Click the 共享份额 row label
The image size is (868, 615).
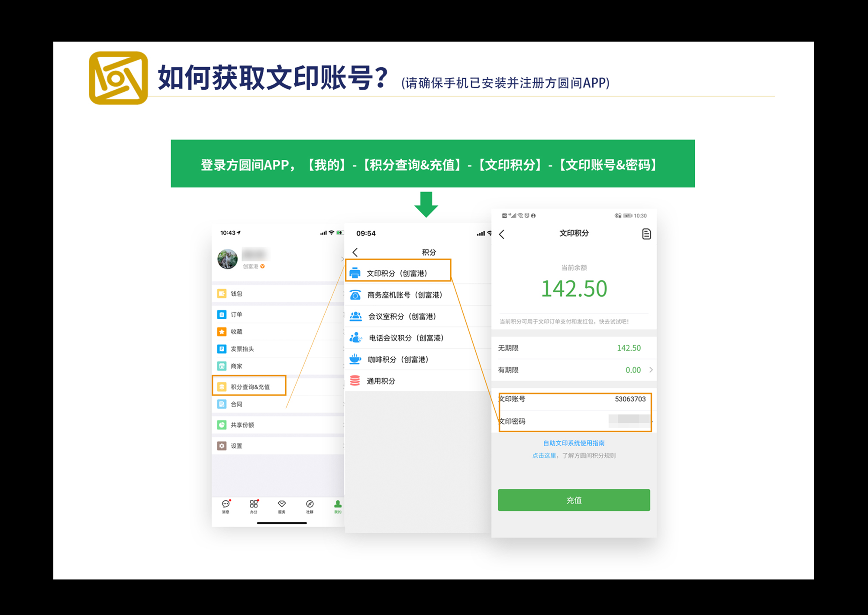[x=242, y=425]
